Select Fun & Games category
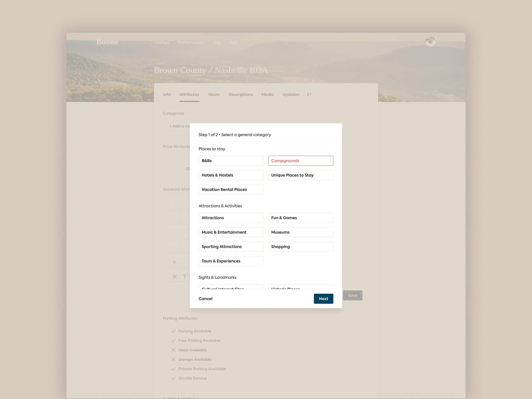This screenshot has width=532, height=399. [x=301, y=218]
